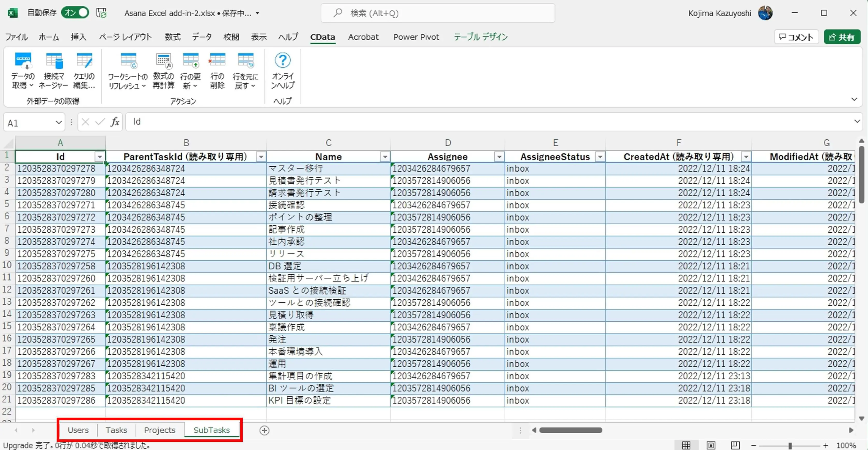Toggle the AutoSave switch off
Screen dimensions: 868x450
(75, 13)
